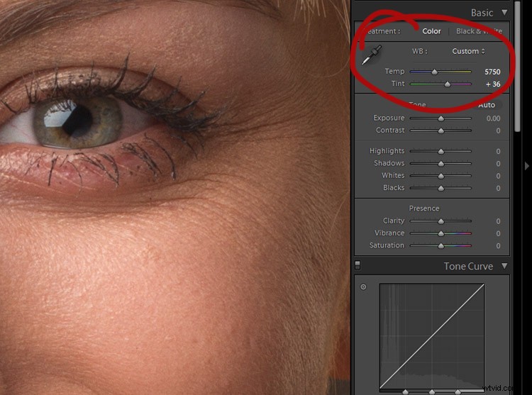Click the middle tone curve split marker
Viewport: 532px width, 395px height.
click(x=432, y=392)
